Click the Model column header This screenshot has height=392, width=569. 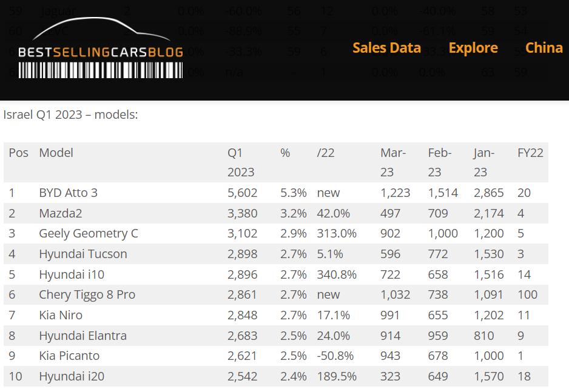tap(56, 153)
